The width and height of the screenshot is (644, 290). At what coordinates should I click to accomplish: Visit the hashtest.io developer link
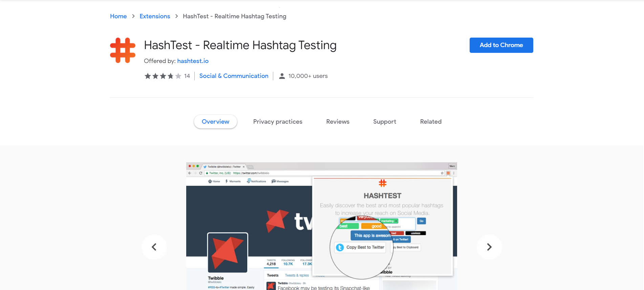click(193, 61)
